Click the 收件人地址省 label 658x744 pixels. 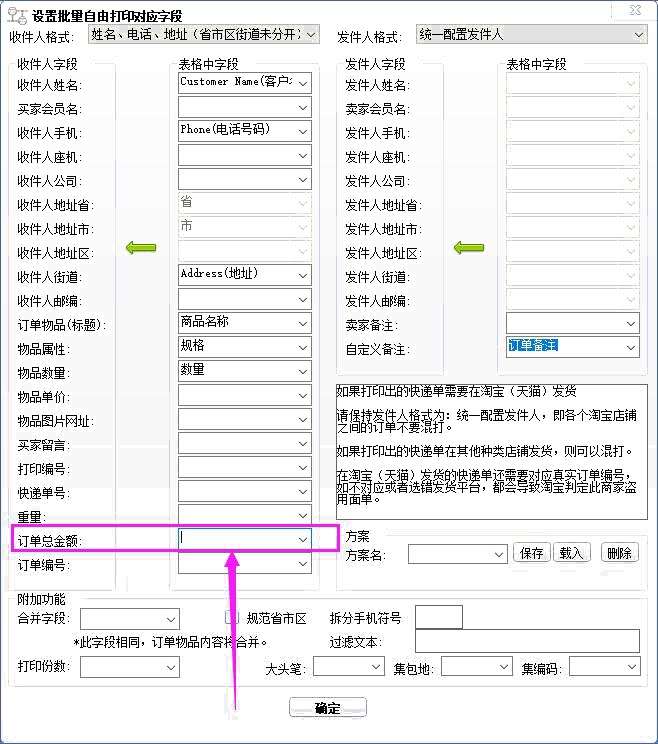coord(56,205)
